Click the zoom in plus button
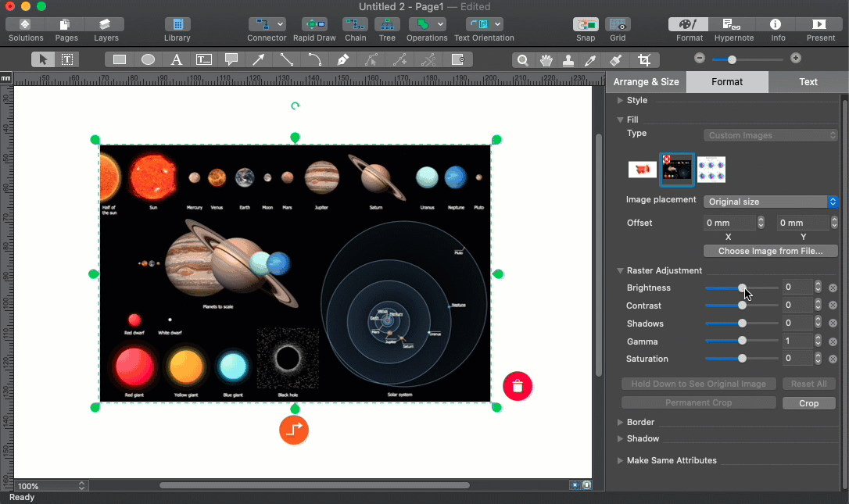 795,59
